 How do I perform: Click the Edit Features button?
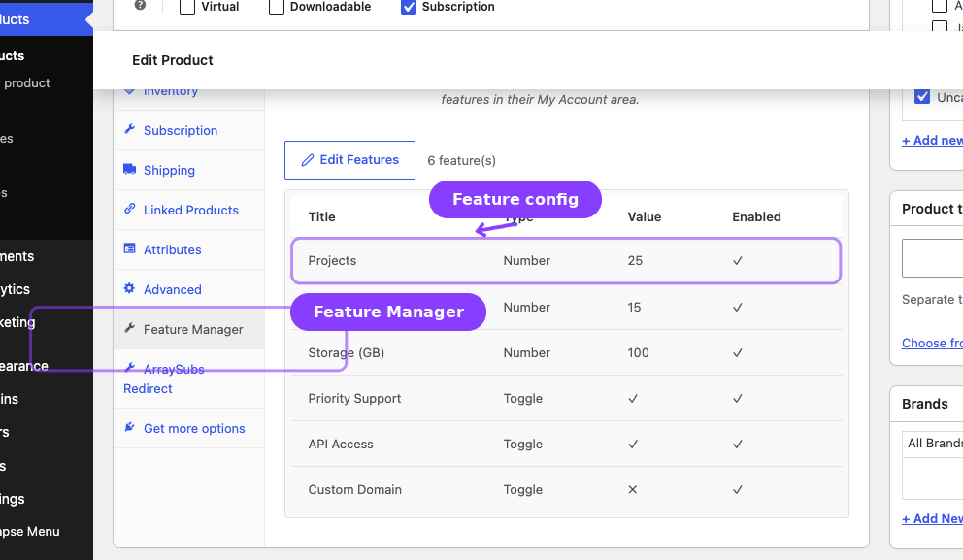tap(349, 160)
